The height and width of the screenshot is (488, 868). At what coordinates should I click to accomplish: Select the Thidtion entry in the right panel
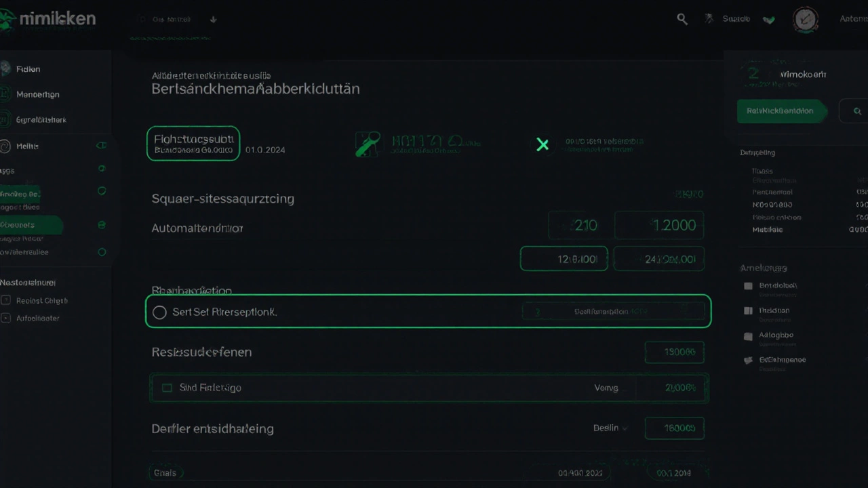coord(774,310)
